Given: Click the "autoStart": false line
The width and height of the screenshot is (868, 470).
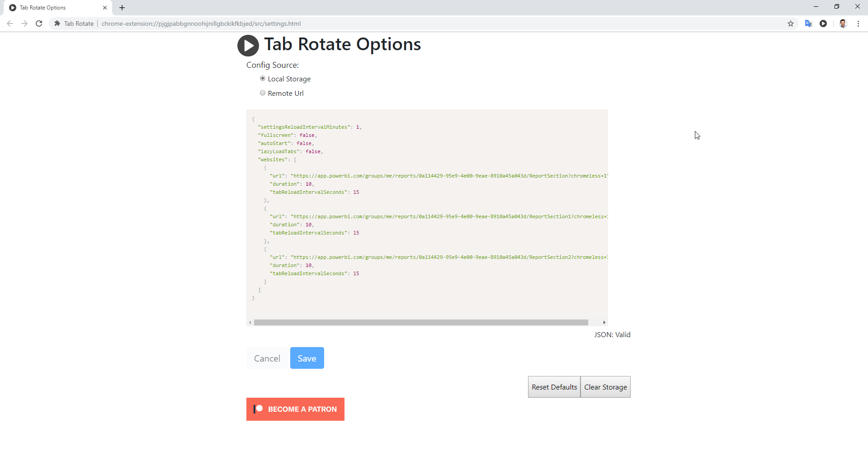Looking at the screenshot, I should click(x=286, y=144).
